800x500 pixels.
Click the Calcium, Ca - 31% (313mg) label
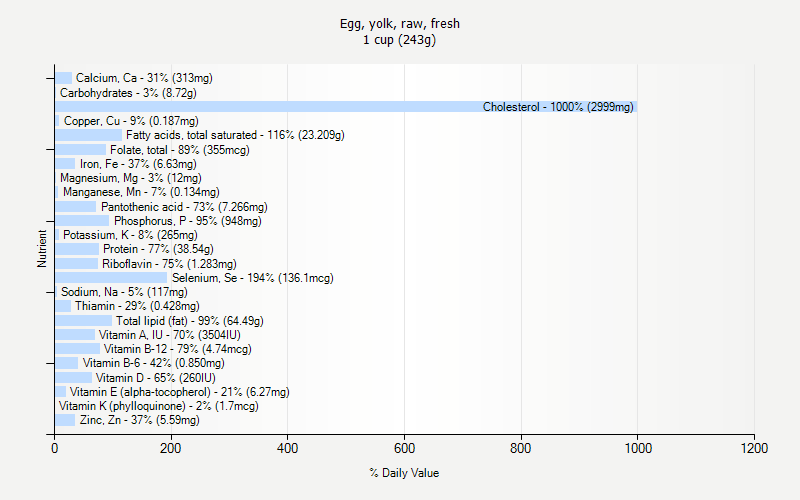pyautogui.click(x=144, y=78)
